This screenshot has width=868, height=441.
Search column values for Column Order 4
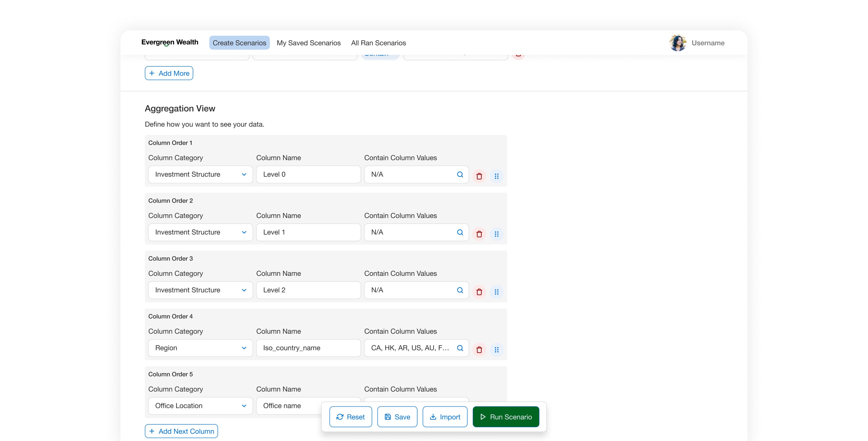click(460, 348)
